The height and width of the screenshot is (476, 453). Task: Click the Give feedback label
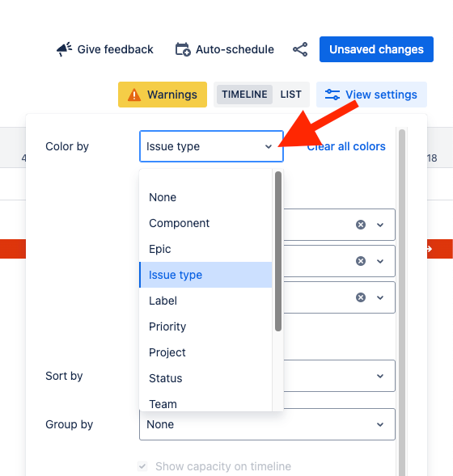(x=115, y=49)
